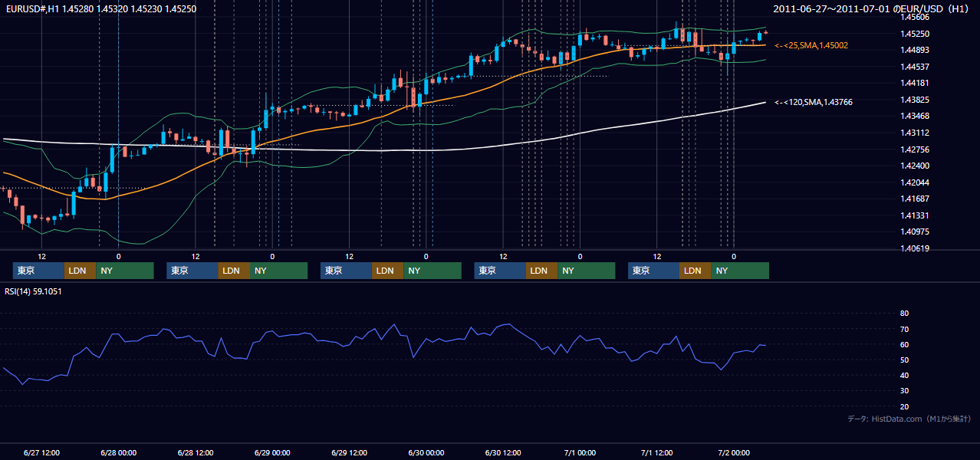Click price level 1.42756 on the price axis

click(914, 149)
